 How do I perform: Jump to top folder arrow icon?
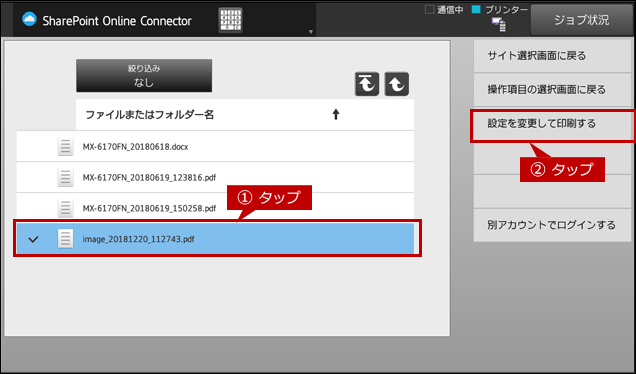[367, 84]
